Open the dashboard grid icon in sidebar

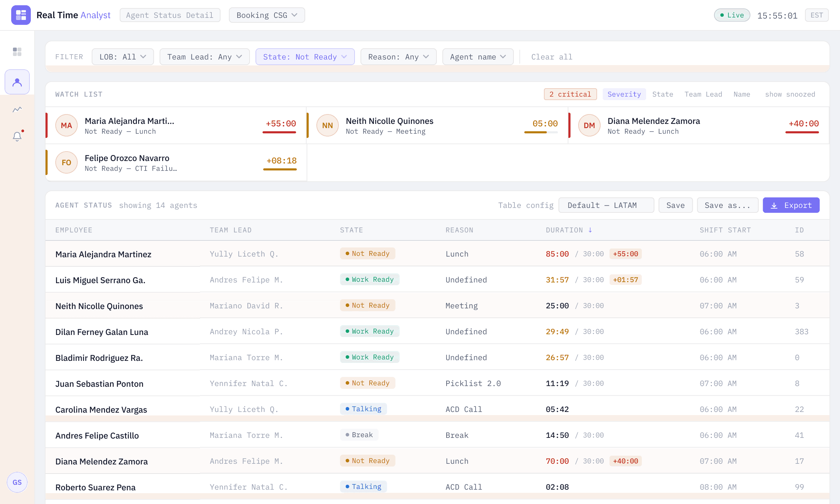(x=17, y=52)
